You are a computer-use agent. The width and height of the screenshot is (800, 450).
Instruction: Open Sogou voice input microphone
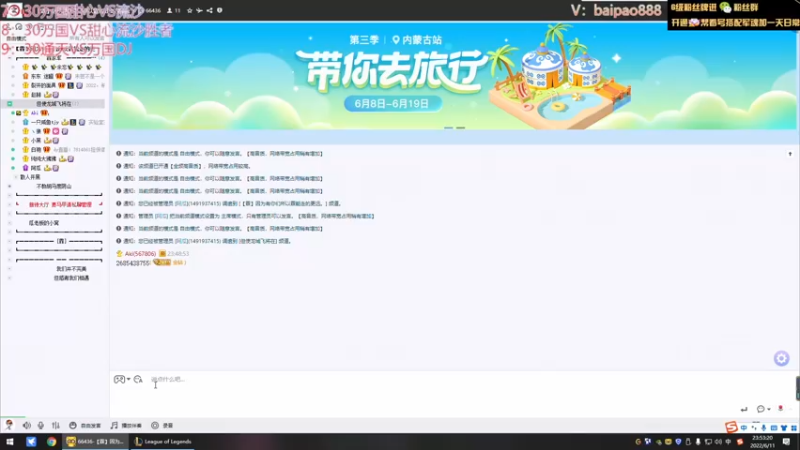[x=764, y=428]
